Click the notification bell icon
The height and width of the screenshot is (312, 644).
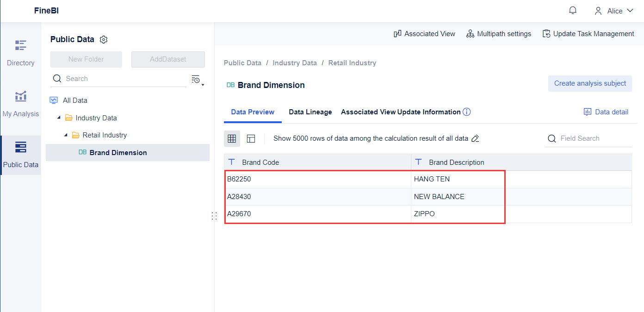click(572, 10)
